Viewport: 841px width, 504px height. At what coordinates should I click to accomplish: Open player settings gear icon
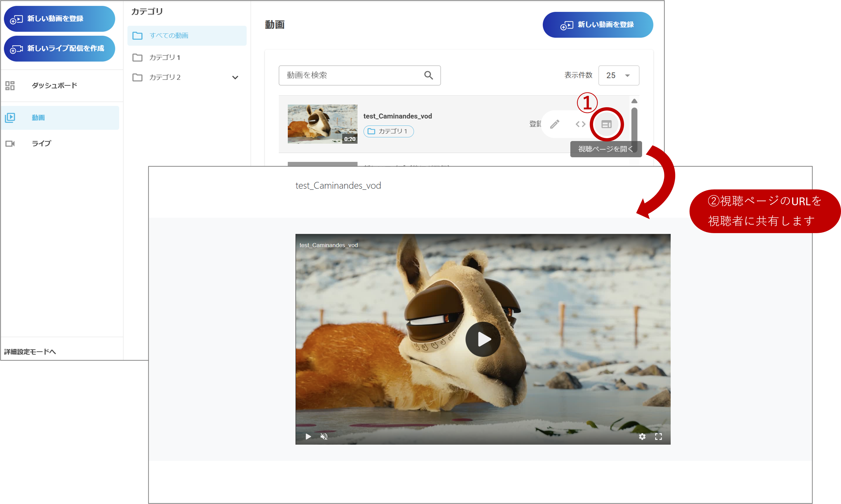pyautogui.click(x=642, y=436)
